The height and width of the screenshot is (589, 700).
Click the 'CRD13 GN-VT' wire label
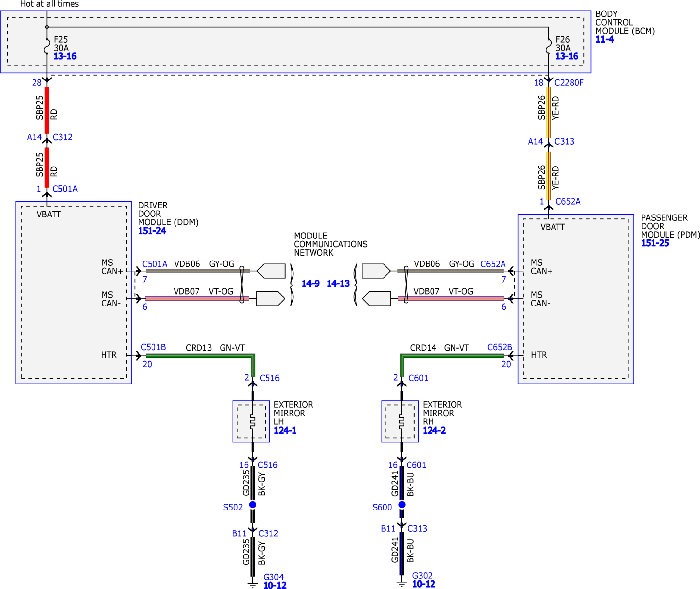pos(215,348)
